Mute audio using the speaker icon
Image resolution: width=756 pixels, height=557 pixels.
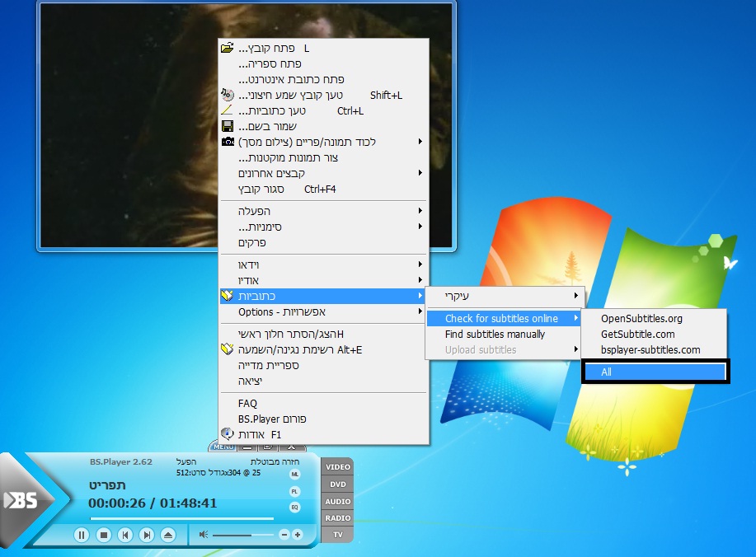(x=203, y=535)
